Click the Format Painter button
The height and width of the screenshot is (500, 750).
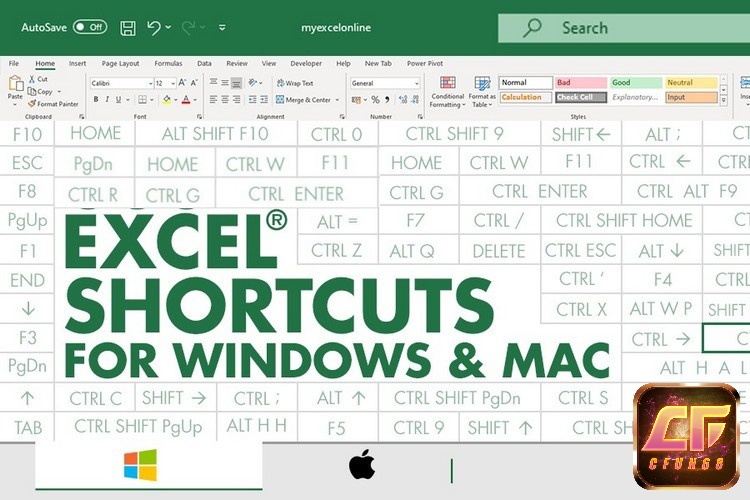(x=53, y=103)
